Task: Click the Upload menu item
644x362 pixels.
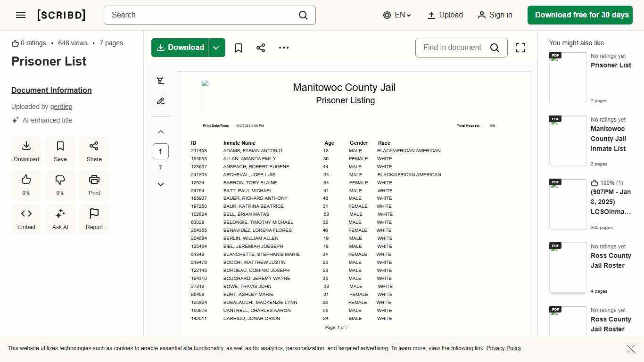Action: 445,15
